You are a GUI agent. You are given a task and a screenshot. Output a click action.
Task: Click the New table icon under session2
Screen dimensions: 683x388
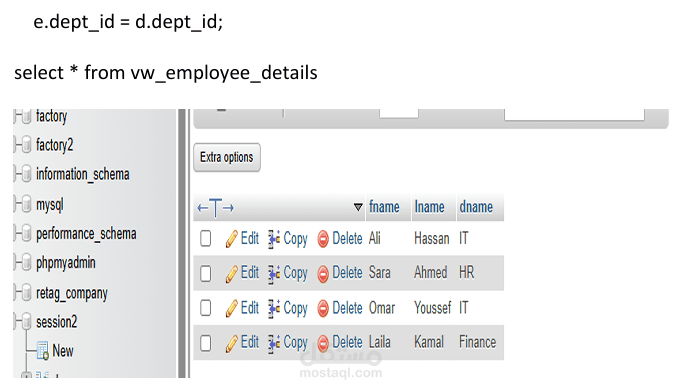click(x=43, y=351)
